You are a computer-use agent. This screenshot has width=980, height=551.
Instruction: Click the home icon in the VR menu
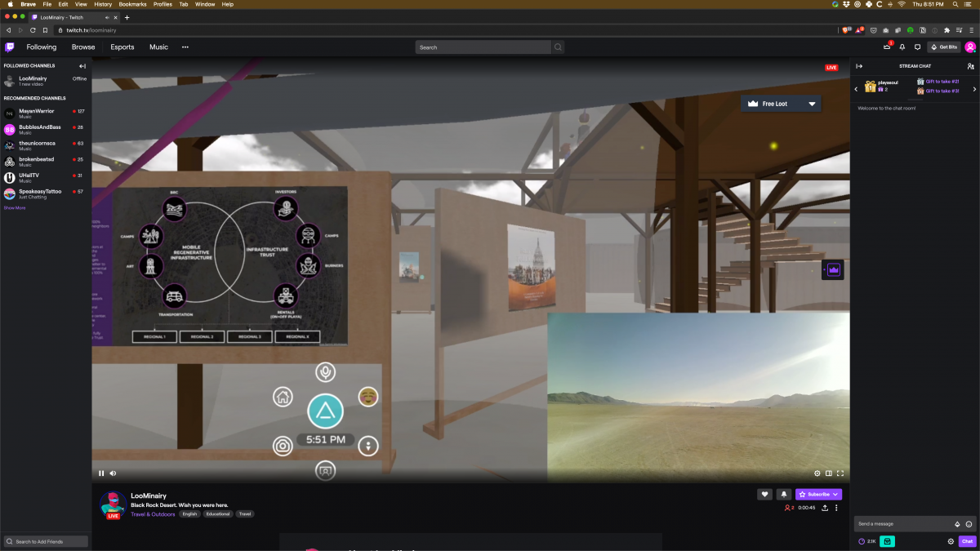click(x=283, y=398)
